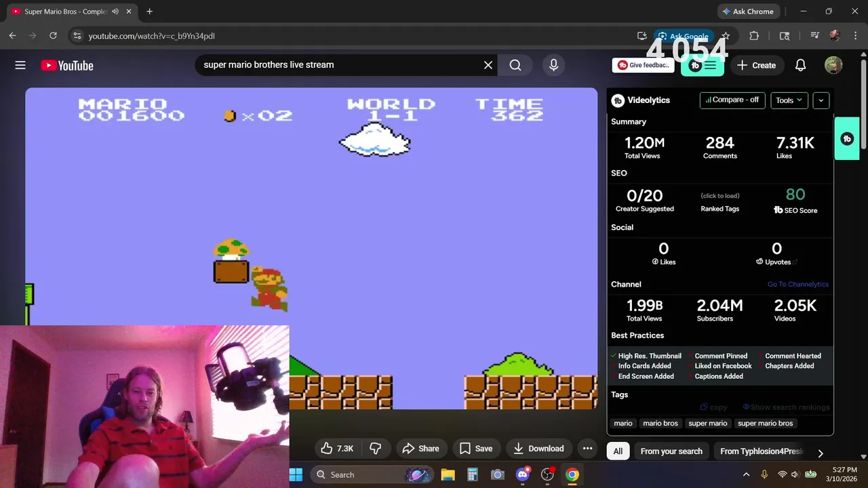Select the 'super mario' tag chip
The image size is (868, 488).
point(707,423)
